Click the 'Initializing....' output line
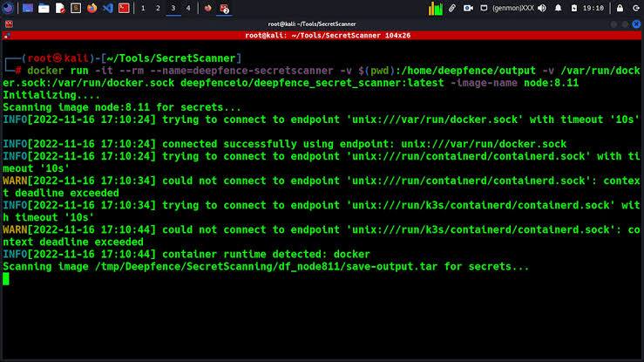Image resolution: width=644 pixels, height=362 pixels. [x=51, y=95]
